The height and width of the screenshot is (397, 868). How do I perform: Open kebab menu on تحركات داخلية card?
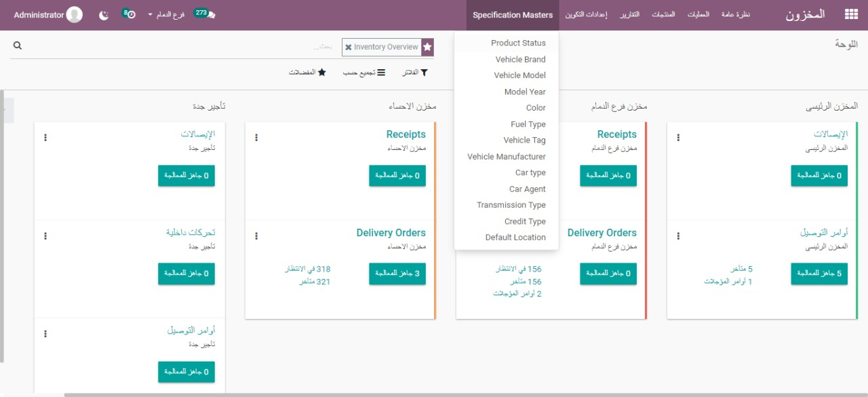click(x=45, y=236)
